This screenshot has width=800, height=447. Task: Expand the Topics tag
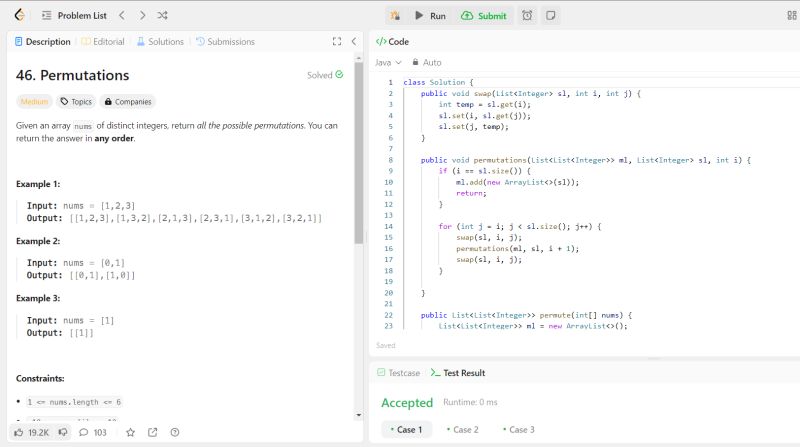point(76,101)
